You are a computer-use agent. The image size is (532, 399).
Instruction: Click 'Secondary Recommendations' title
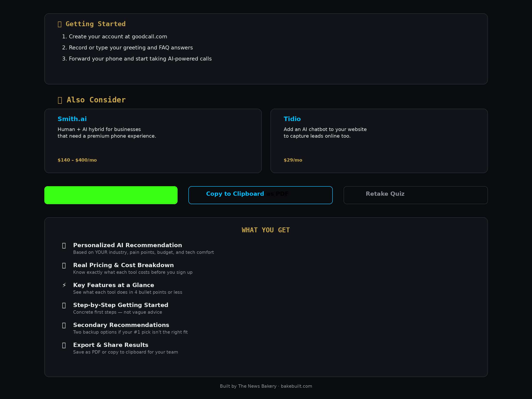[x=121, y=325]
